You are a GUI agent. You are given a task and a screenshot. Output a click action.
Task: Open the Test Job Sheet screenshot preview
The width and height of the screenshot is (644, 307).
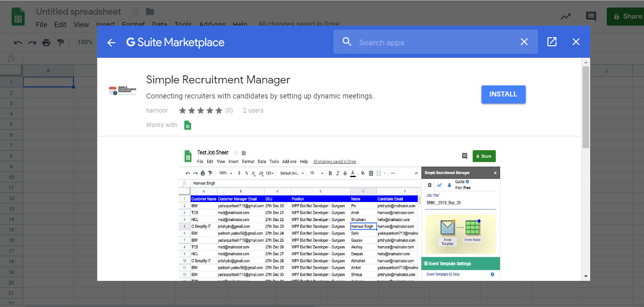pyautogui.click(x=340, y=214)
